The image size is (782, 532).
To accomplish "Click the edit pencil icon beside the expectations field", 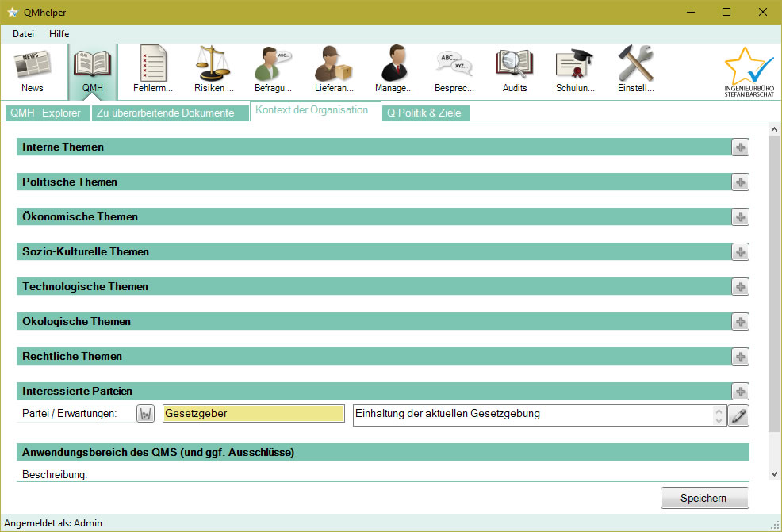I will click(738, 415).
